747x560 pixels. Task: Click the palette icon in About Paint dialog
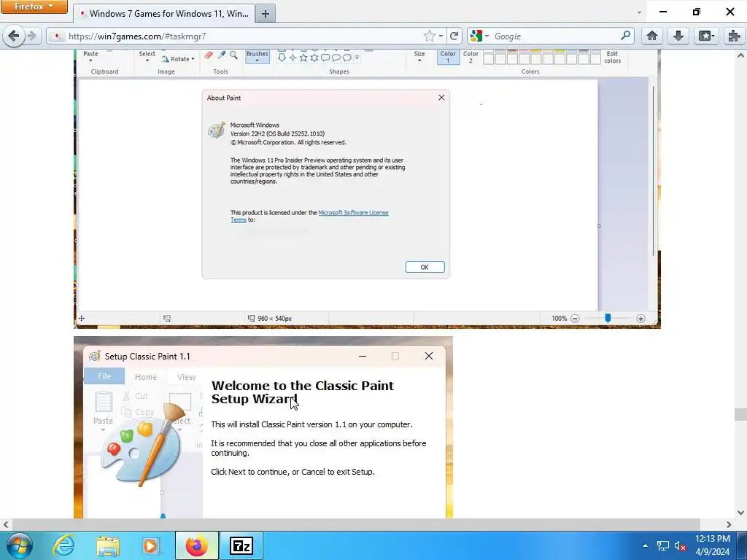coord(216,130)
